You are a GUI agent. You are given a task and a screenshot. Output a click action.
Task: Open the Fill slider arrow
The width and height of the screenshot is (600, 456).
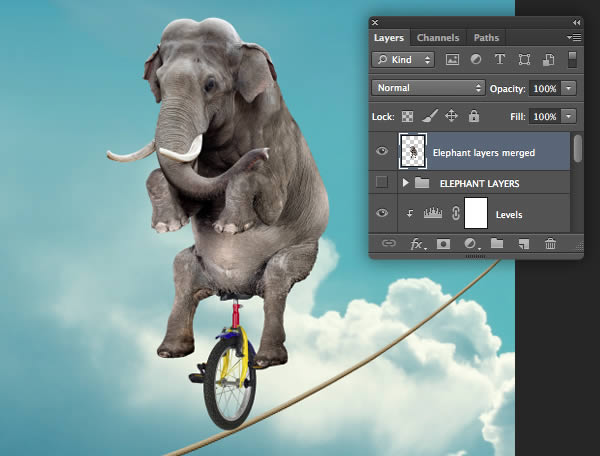(569, 116)
